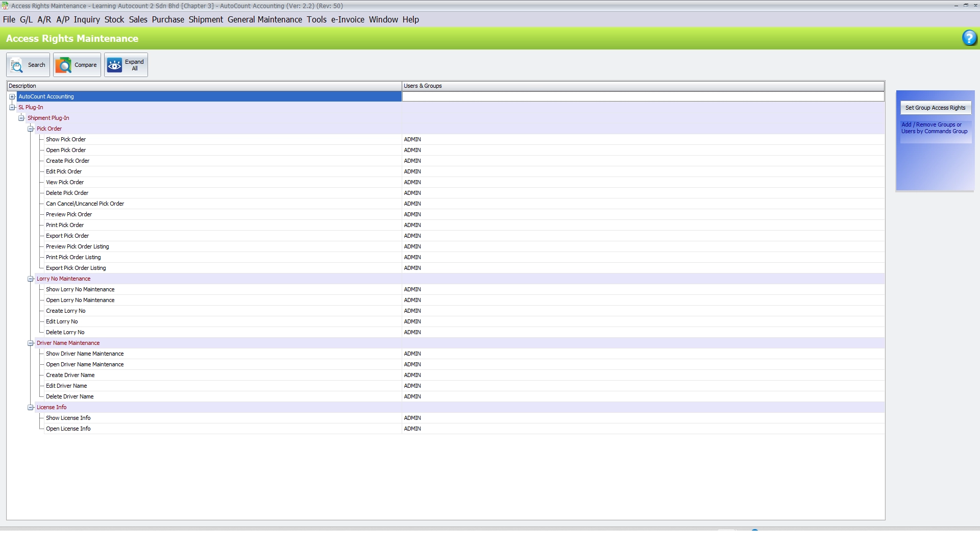Open the Shipment menu

(206, 19)
